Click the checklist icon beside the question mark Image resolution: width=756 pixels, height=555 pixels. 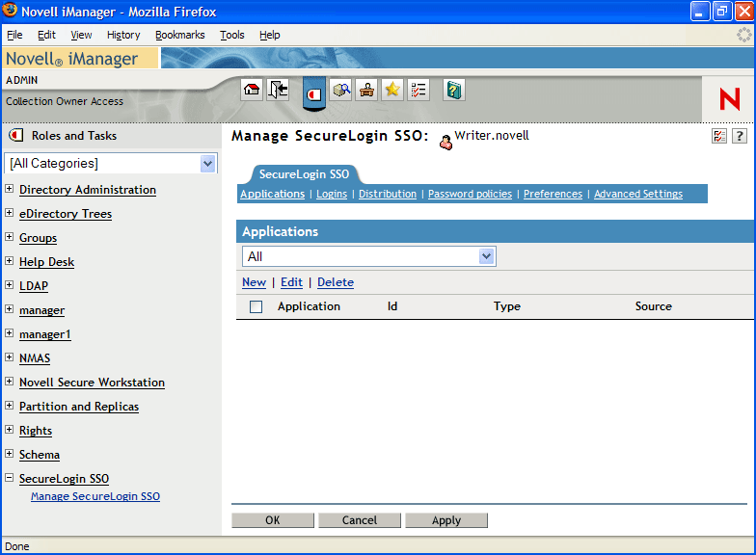719,137
